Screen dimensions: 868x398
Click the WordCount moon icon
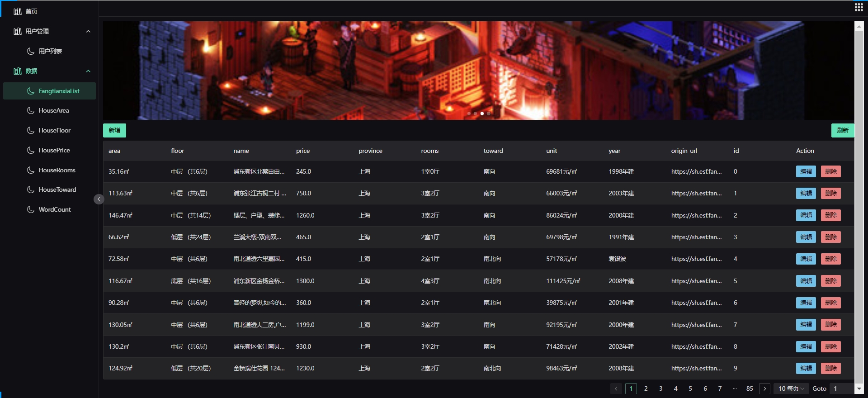click(31, 209)
